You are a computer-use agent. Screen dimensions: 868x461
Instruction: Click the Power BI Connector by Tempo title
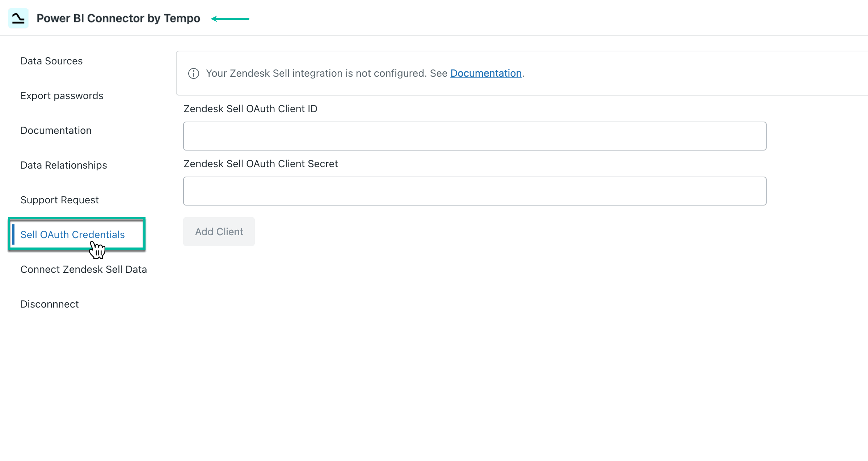119,18
